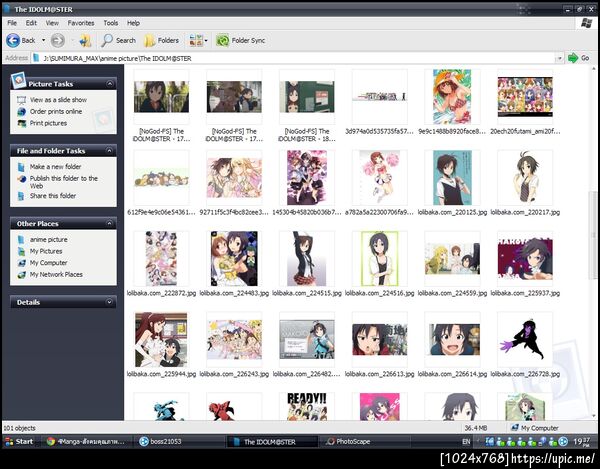This screenshot has width=600, height=469.
Task: Collapse the File and Folder Tasks panel
Action: pyautogui.click(x=109, y=151)
